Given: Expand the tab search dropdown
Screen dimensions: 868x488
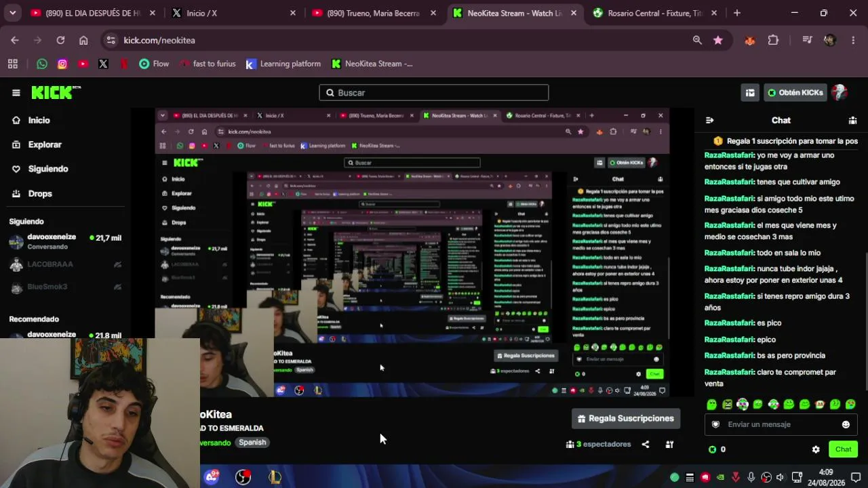Looking at the screenshot, I should coord(13,13).
